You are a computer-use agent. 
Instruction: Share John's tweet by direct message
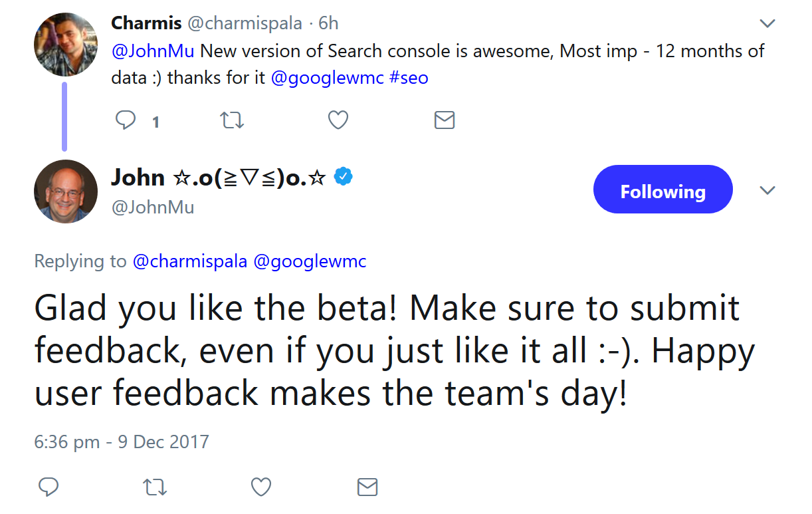[x=367, y=487]
